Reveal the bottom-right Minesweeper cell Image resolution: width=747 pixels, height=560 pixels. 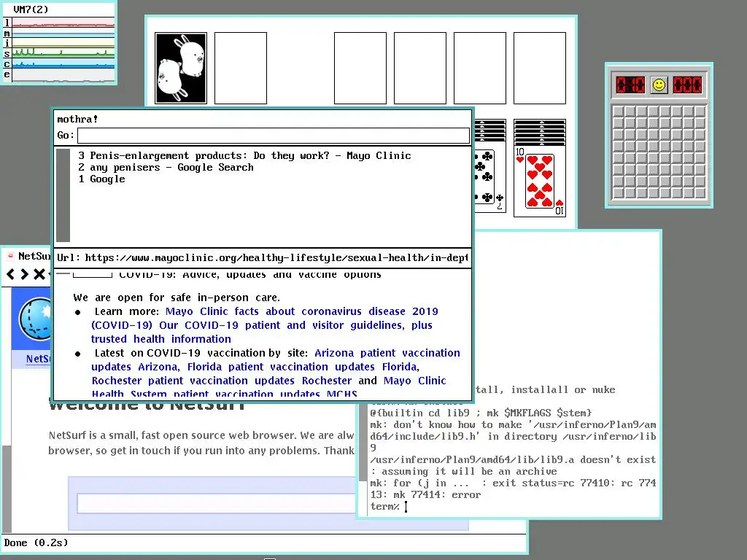pos(700,192)
